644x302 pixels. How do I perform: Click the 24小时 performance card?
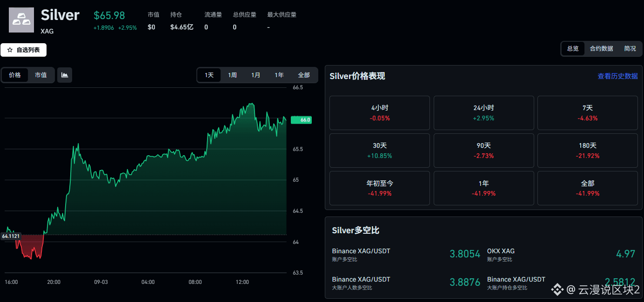pyautogui.click(x=484, y=113)
